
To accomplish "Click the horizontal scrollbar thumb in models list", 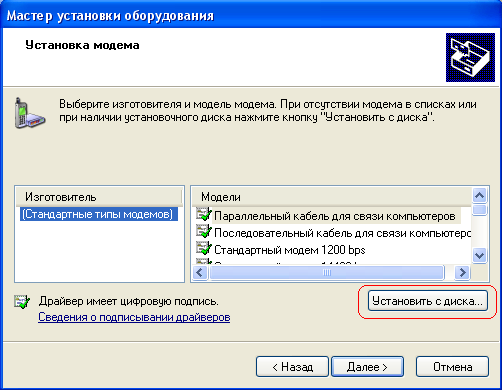I will [x=327, y=273].
